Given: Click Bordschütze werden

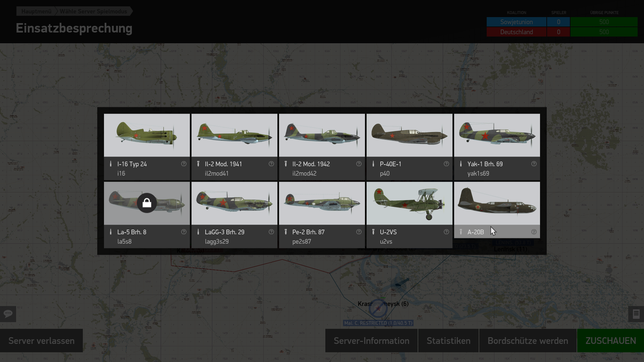Looking at the screenshot, I should [528, 341].
